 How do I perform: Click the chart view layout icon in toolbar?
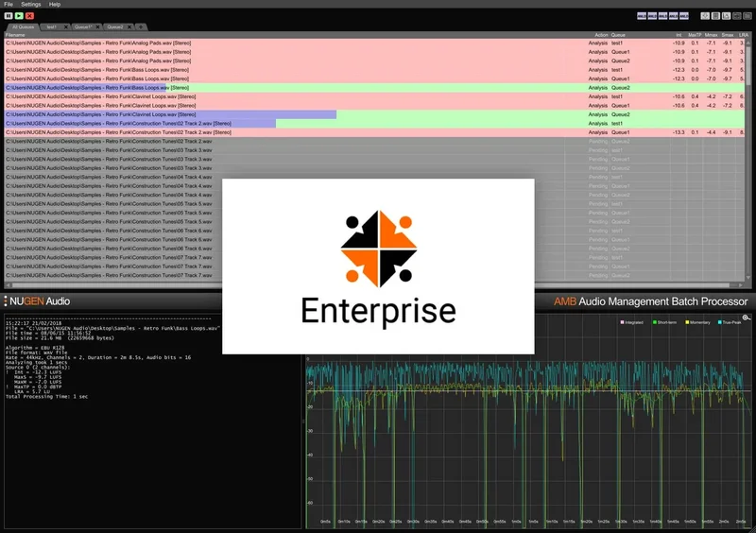point(726,16)
